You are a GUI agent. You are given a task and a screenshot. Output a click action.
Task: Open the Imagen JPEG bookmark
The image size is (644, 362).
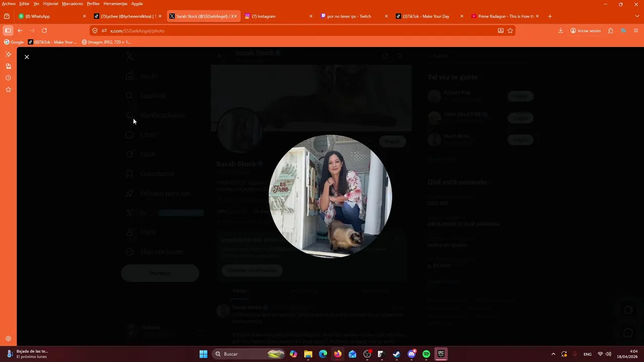106,42
